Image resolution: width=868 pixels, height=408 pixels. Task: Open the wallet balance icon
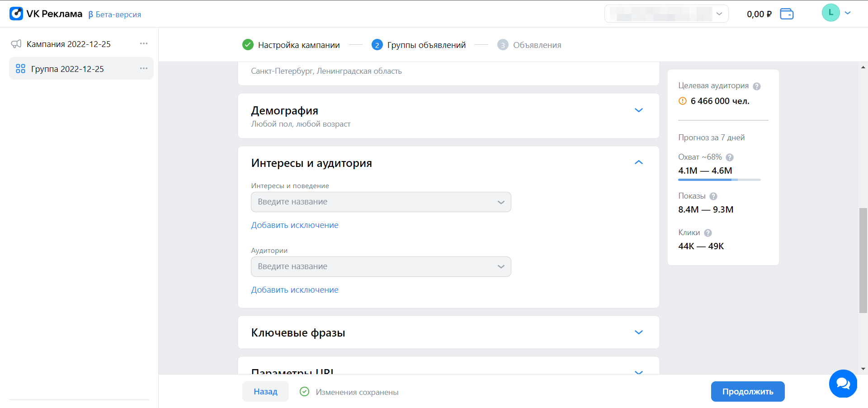click(x=787, y=14)
